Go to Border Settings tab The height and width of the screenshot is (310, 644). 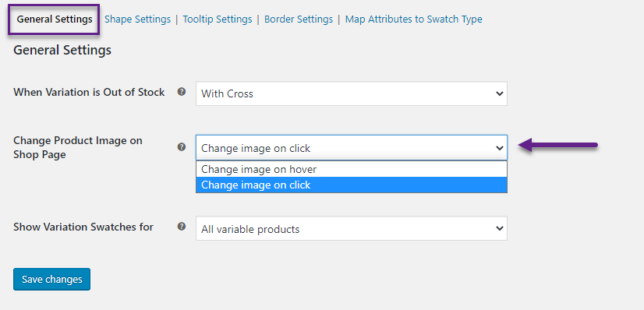pos(299,19)
